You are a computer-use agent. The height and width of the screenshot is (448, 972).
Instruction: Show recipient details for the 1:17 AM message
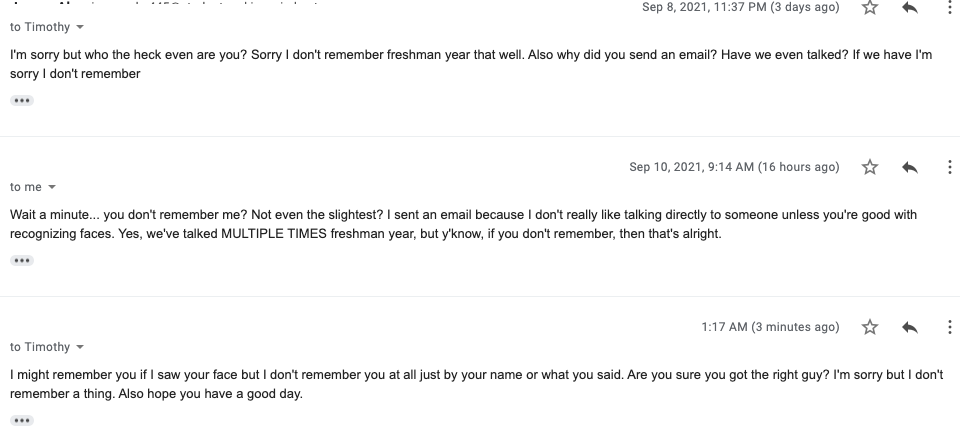click(80, 347)
